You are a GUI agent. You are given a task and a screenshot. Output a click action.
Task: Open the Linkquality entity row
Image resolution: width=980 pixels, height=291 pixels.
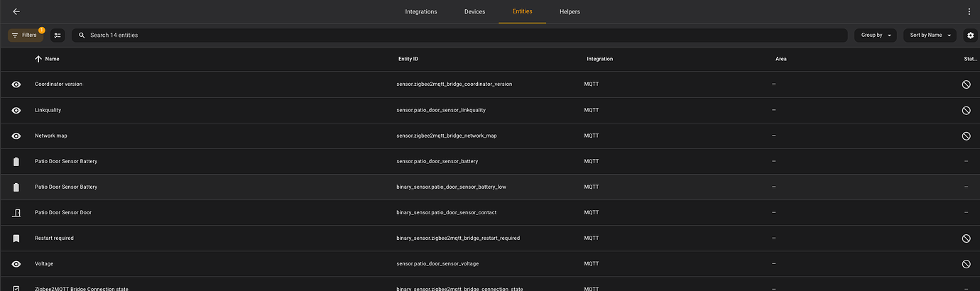pos(490,110)
